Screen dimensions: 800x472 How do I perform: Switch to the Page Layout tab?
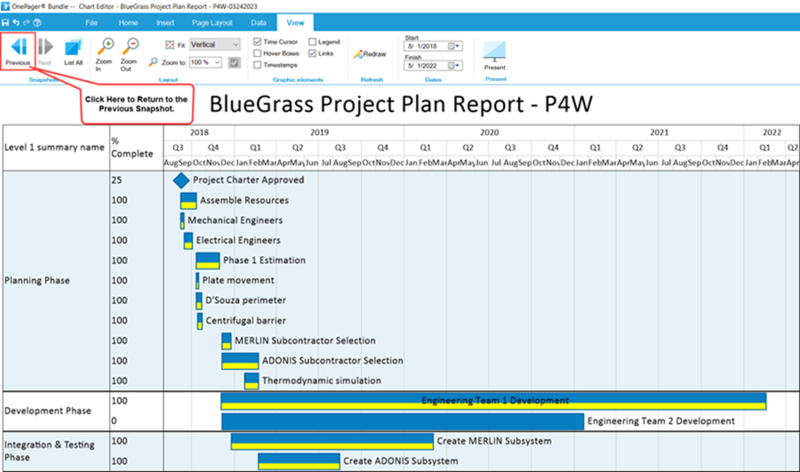click(212, 22)
